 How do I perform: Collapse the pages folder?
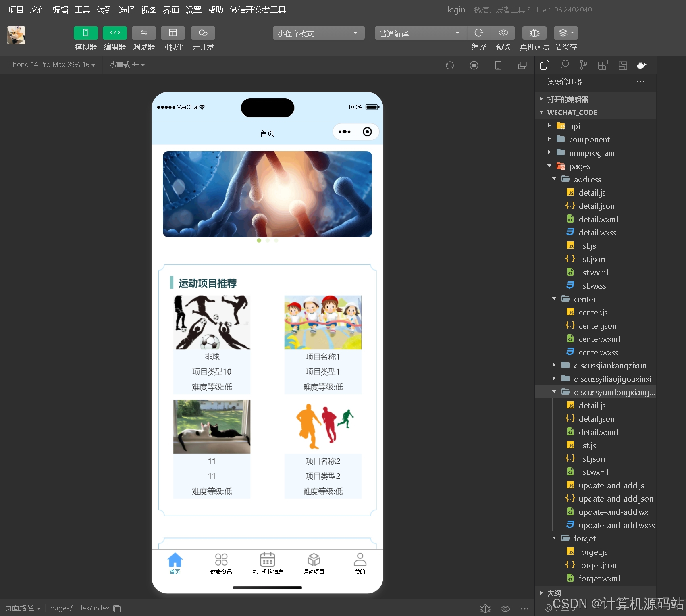(x=596, y=166)
